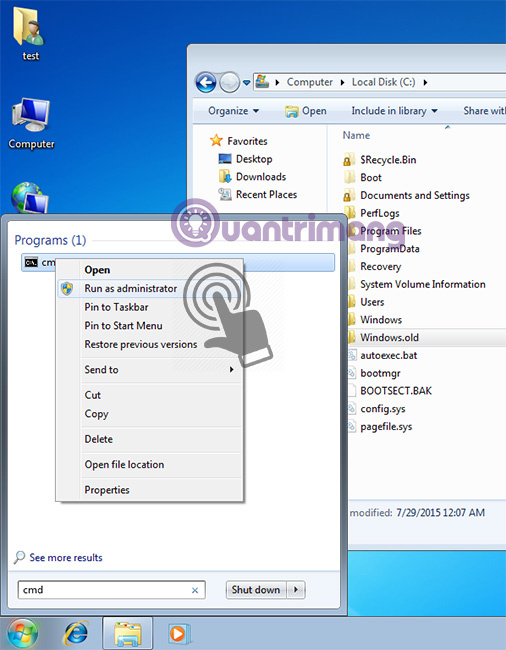The image size is (506, 650).
Task: Go back in the Explorer window
Action: [206, 82]
